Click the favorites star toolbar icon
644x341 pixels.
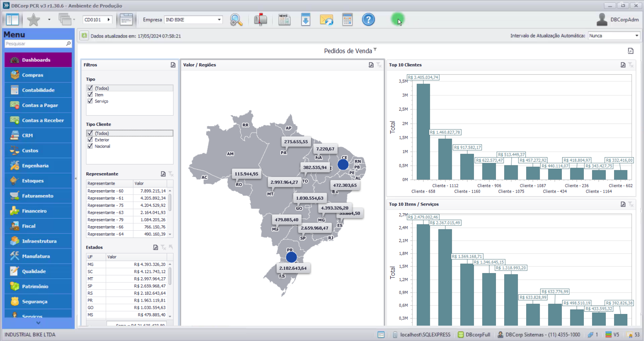coord(33,20)
